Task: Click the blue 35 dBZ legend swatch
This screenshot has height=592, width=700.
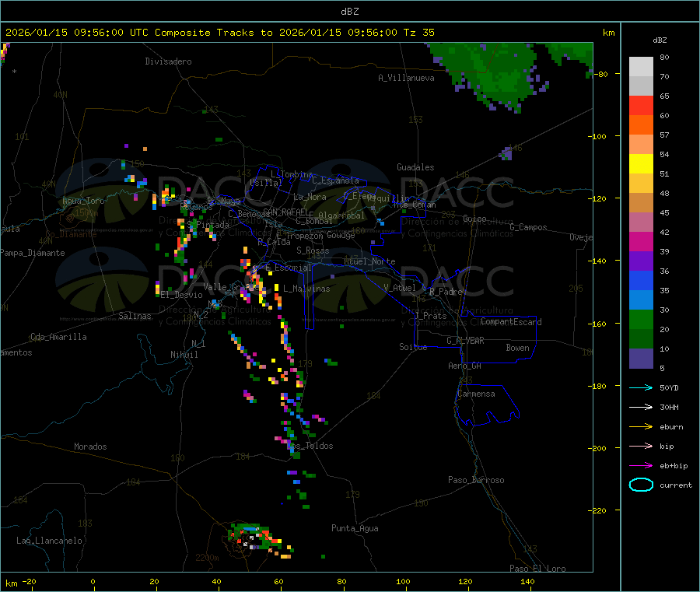Action: [641, 280]
